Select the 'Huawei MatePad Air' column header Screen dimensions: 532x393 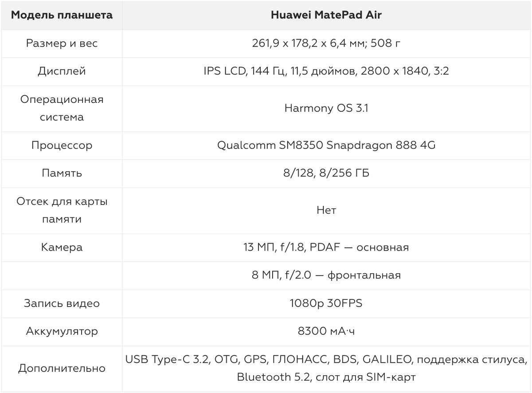(326, 16)
